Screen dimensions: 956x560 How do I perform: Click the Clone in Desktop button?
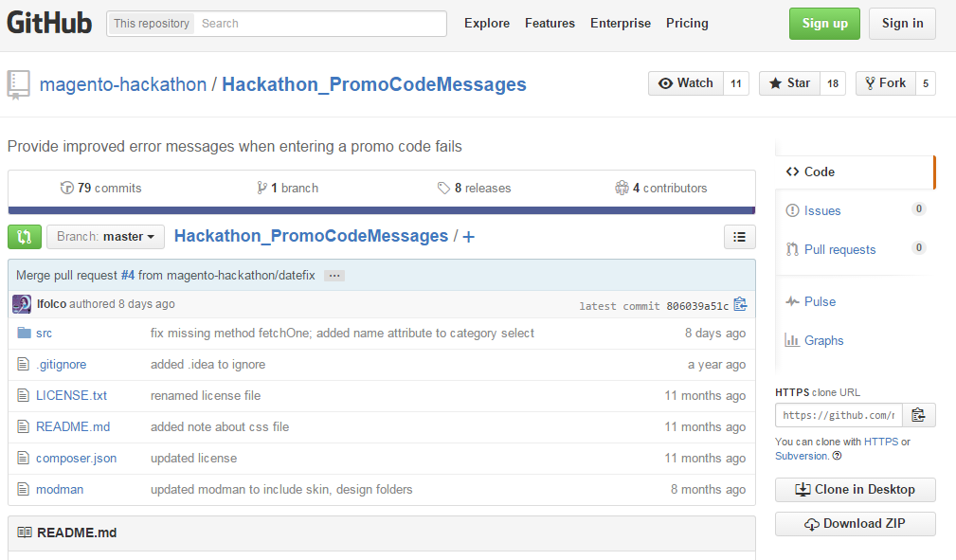pos(855,489)
